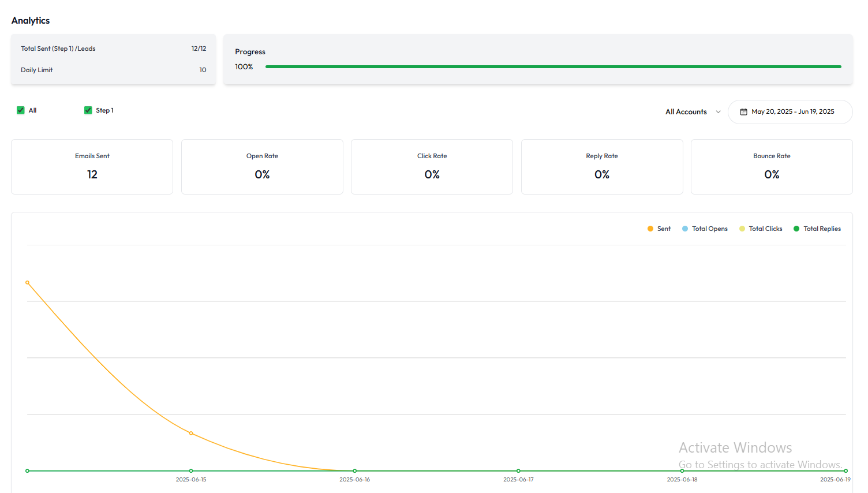Click the blue Total Opens legend dot
The width and height of the screenshot is (868, 493).
pos(685,229)
